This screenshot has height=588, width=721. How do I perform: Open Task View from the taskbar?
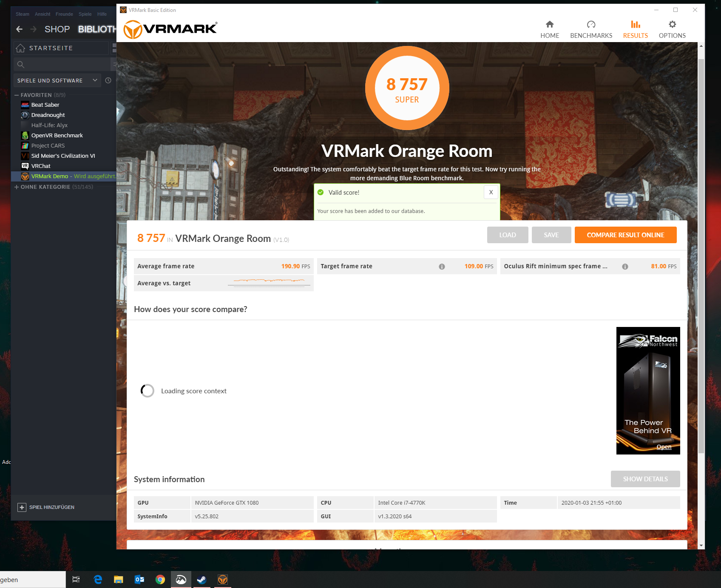tap(76, 579)
